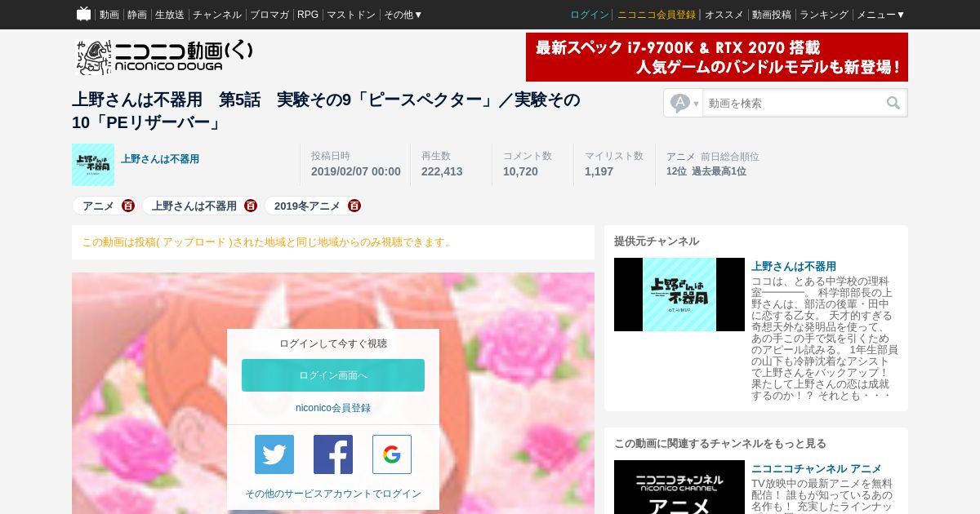This screenshot has height=514, width=980.
Task: Open 動画 in the top navigation
Action: coord(109,15)
